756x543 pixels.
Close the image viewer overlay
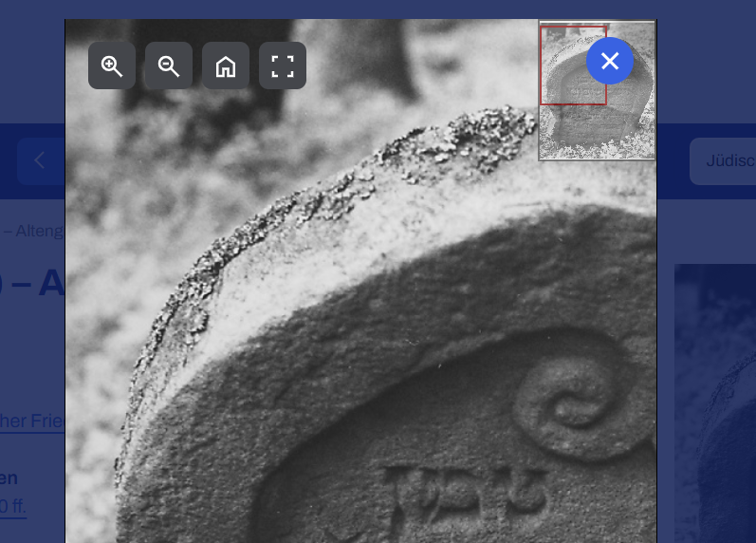click(x=610, y=61)
